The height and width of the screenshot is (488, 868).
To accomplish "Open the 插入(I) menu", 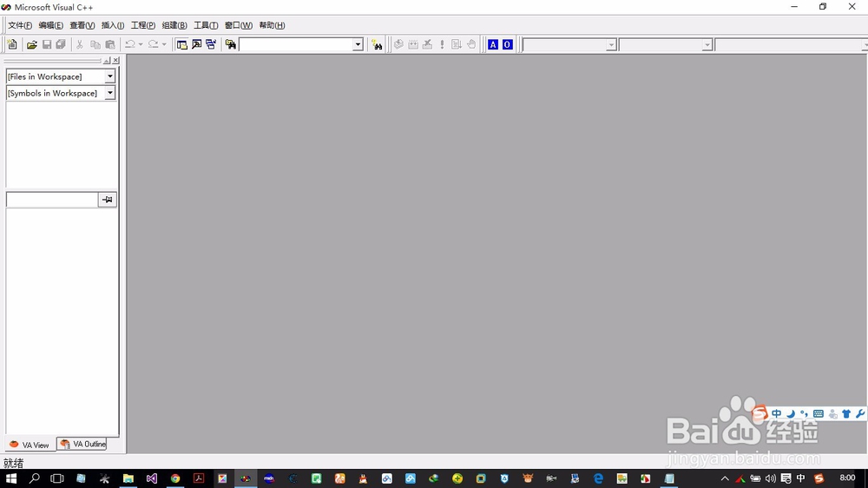I will pos(113,25).
